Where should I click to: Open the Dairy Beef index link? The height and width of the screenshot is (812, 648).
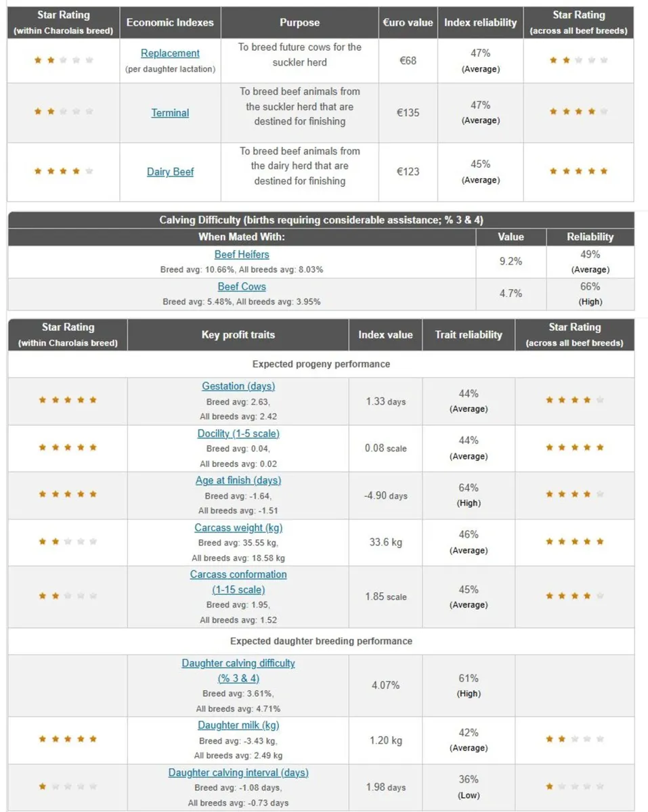click(x=170, y=172)
